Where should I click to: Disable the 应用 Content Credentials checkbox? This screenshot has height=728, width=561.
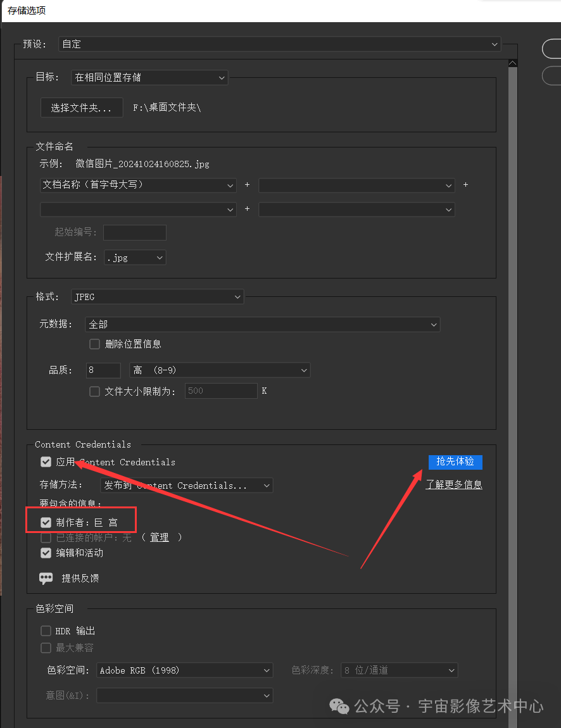(46, 462)
